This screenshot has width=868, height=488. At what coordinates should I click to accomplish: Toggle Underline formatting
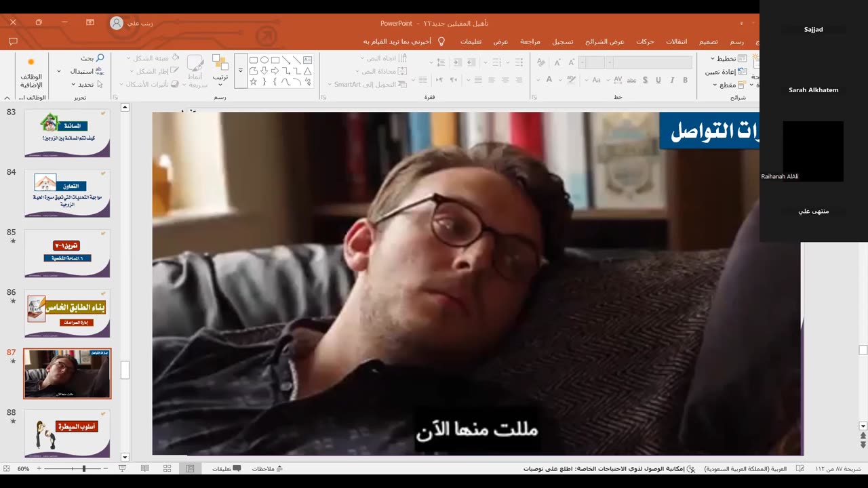click(658, 80)
